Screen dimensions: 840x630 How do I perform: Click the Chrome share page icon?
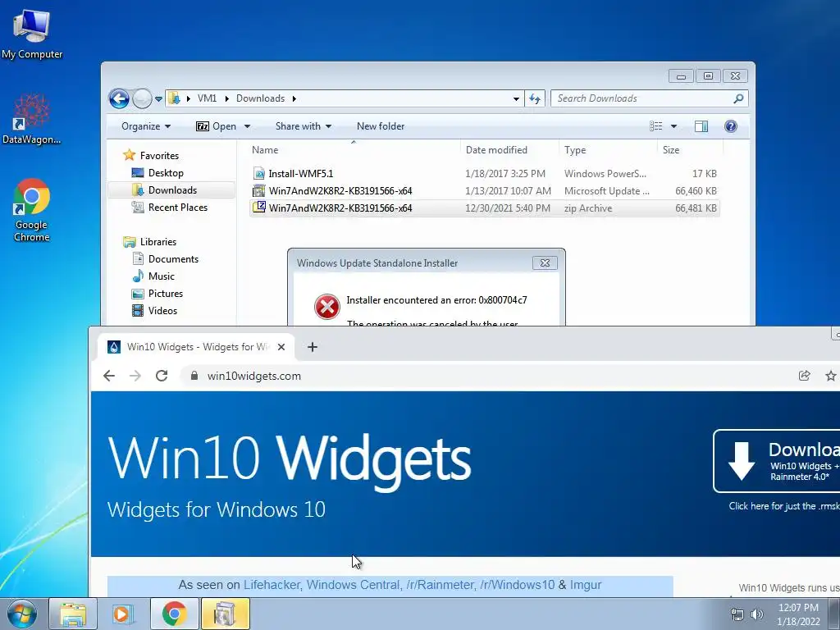(x=804, y=376)
